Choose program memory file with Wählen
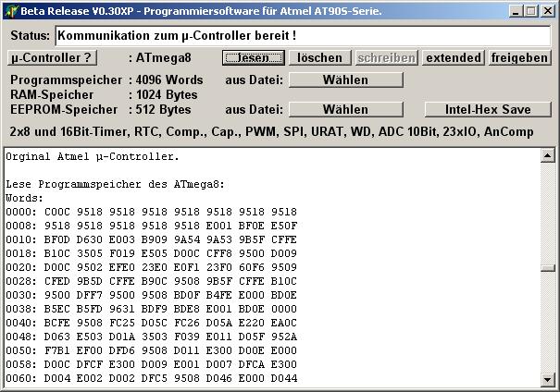The image size is (560, 392). click(345, 80)
